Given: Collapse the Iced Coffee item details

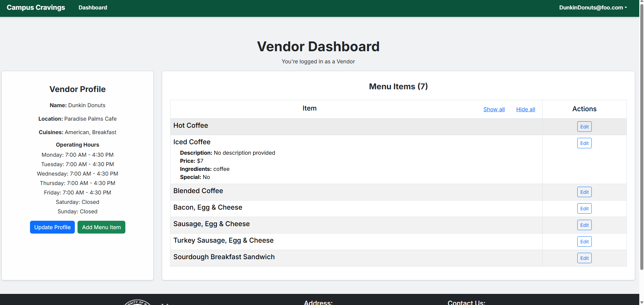Looking at the screenshot, I should [192, 142].
